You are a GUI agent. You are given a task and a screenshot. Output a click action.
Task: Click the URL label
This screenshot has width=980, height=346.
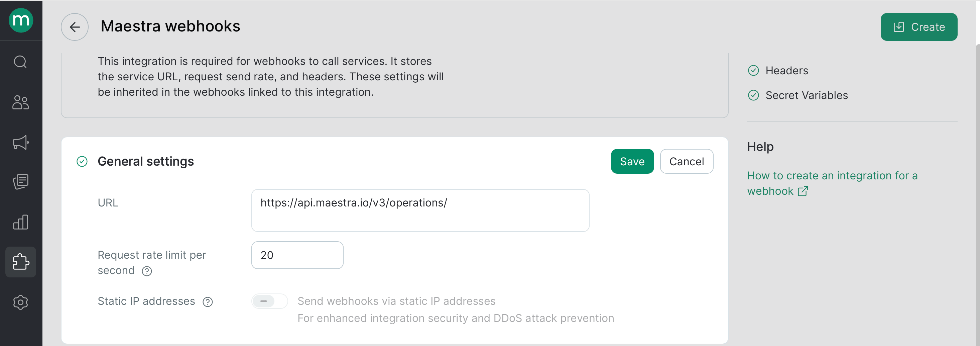(x=108, y=203)
